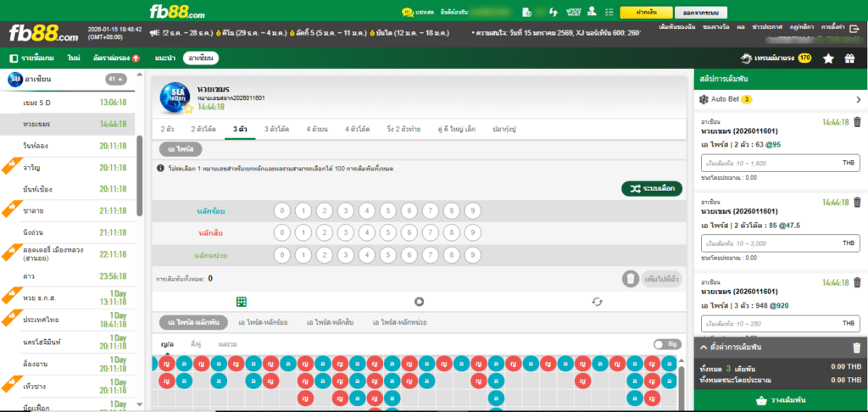Delete the 2 ตัวโต๊ด : 85 bet slip
Viewport: 868px width, 412px height.
coord(857,202)
